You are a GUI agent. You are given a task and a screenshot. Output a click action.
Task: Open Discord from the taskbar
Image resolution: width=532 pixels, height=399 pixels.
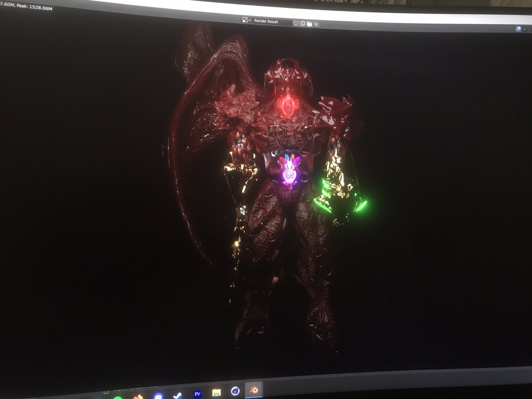tap(158, 396)
